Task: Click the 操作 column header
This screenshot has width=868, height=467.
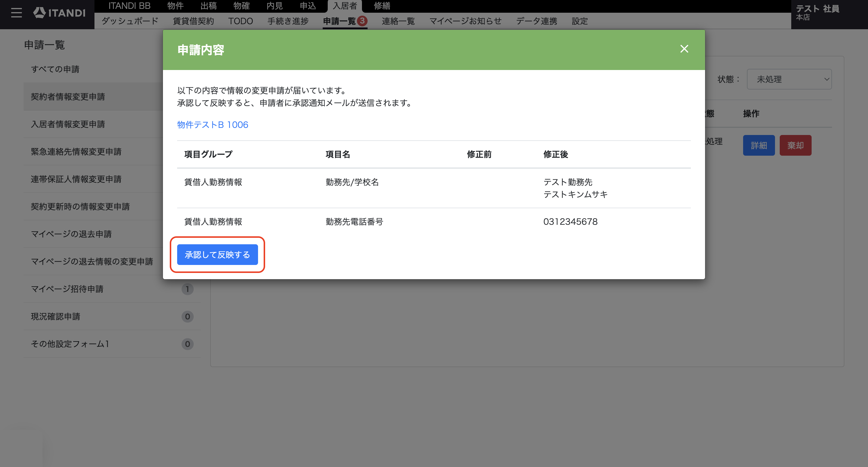Action: click(751, 114)
